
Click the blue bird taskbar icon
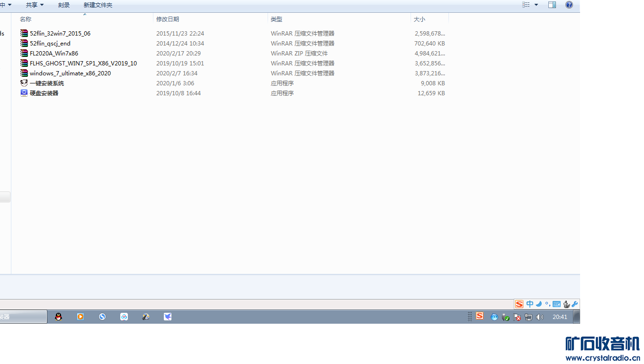(x=168, y=317)
